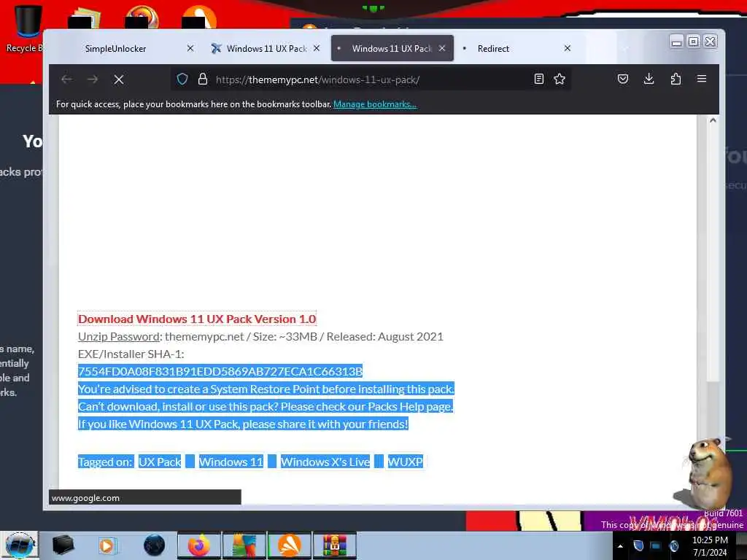747x560 pixels.
Task: Click the SHA-1 hash 7554FD0A08F831B91EDD5869AB727ECA1C66313B
Action: pyautogui.click(x=220, y=371)
